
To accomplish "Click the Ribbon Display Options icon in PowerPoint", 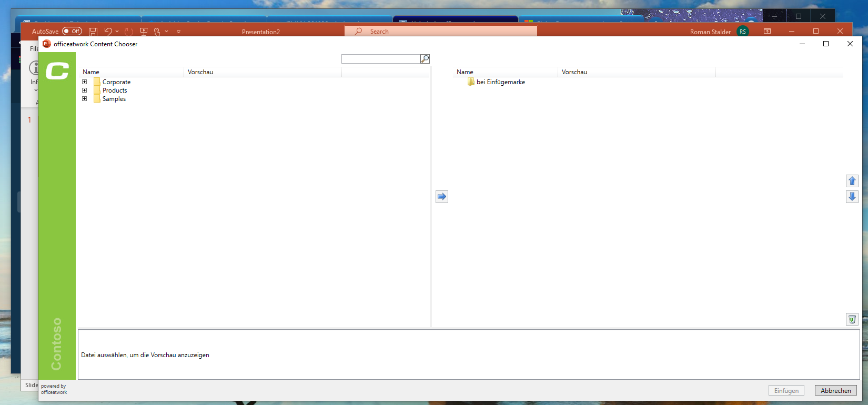I will click(768, 32).
